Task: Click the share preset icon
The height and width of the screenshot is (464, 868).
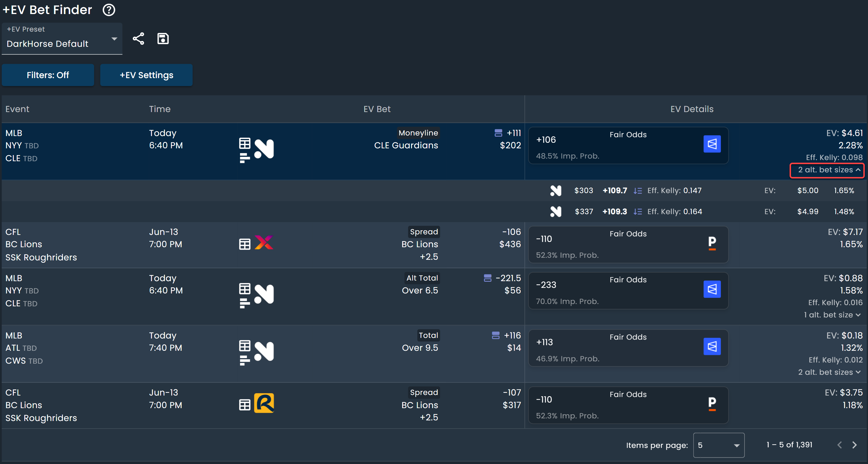Action: coord(138,39)
